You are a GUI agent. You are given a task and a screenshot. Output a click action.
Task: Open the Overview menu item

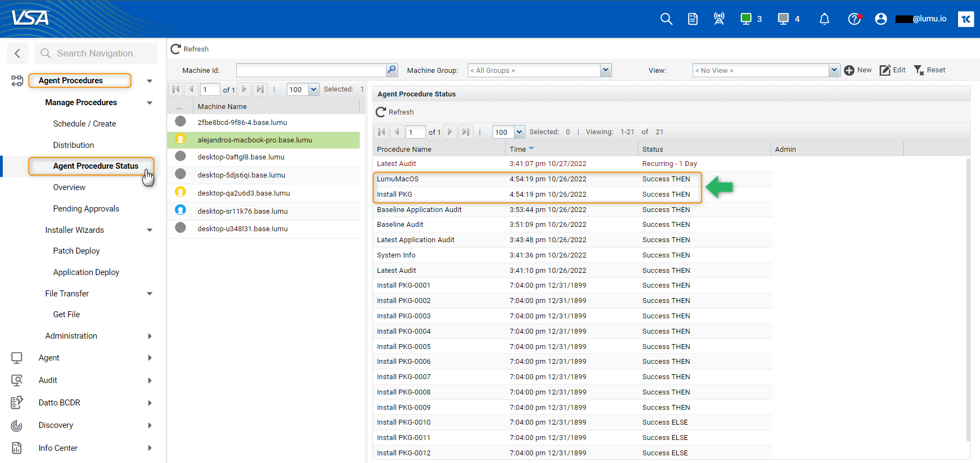[69, 187]
